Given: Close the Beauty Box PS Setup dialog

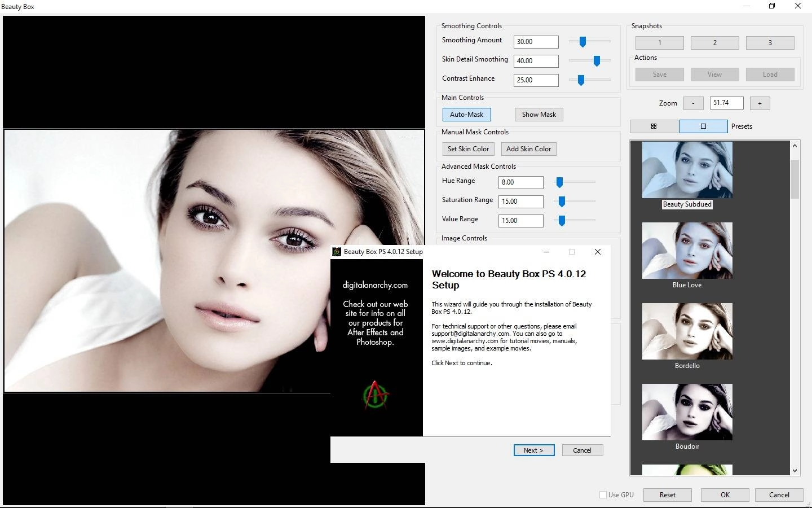Looking at the screenshot, I should click(x=598, y=252).
